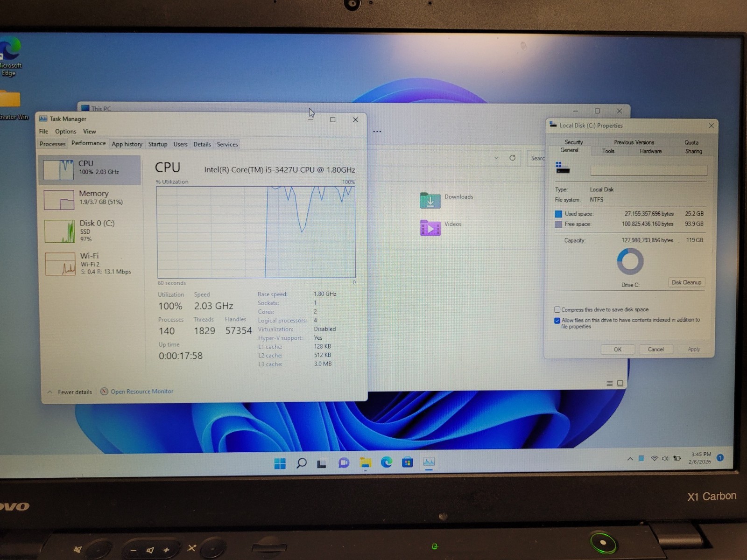
Task: Click the Task Manager taskbar icon
Action: 429,462
